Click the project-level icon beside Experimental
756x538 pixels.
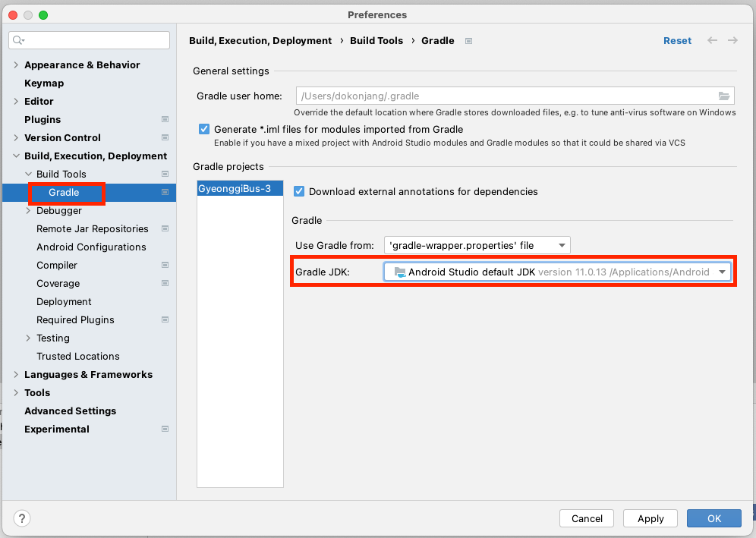coord(165,429)
